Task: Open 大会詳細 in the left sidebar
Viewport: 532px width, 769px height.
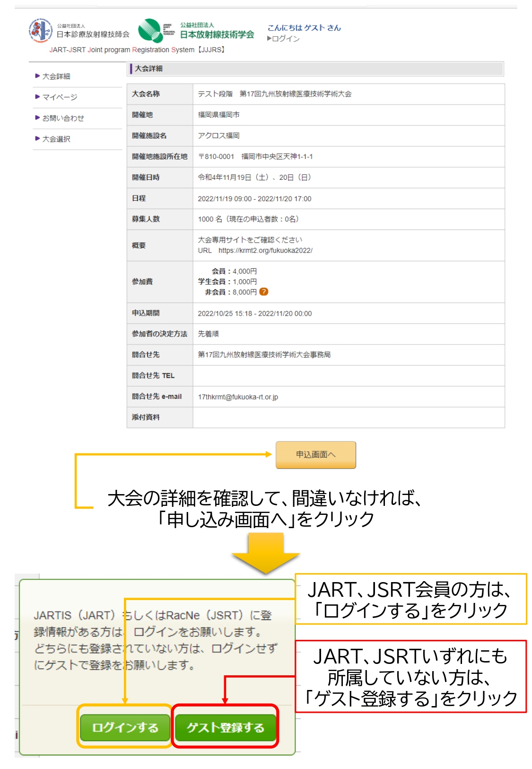Action: tap(56, 76)
